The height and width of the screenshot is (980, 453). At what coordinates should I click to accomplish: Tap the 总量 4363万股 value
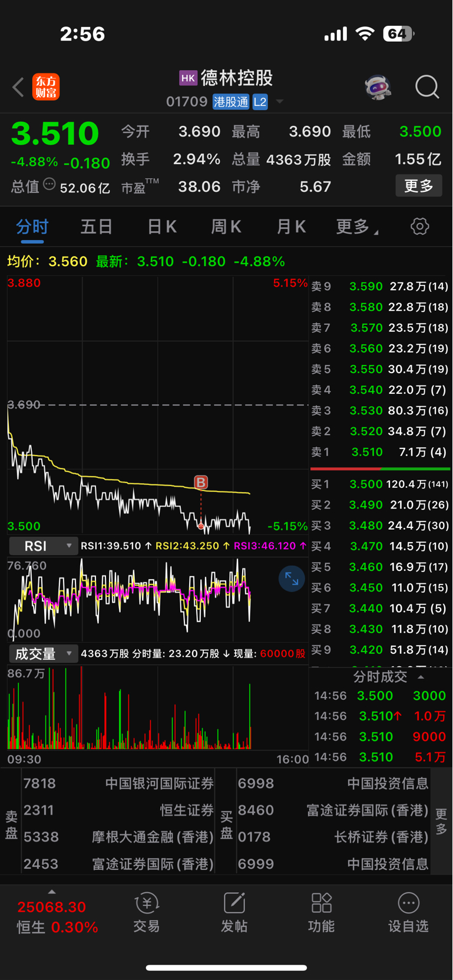pyautogui.click(x=299, y=160)
